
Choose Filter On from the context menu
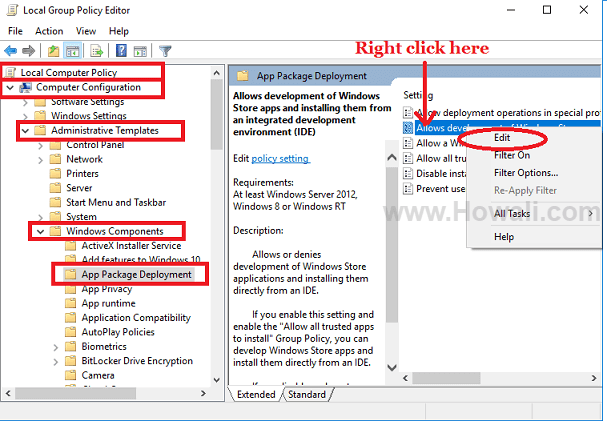(512, 155)
